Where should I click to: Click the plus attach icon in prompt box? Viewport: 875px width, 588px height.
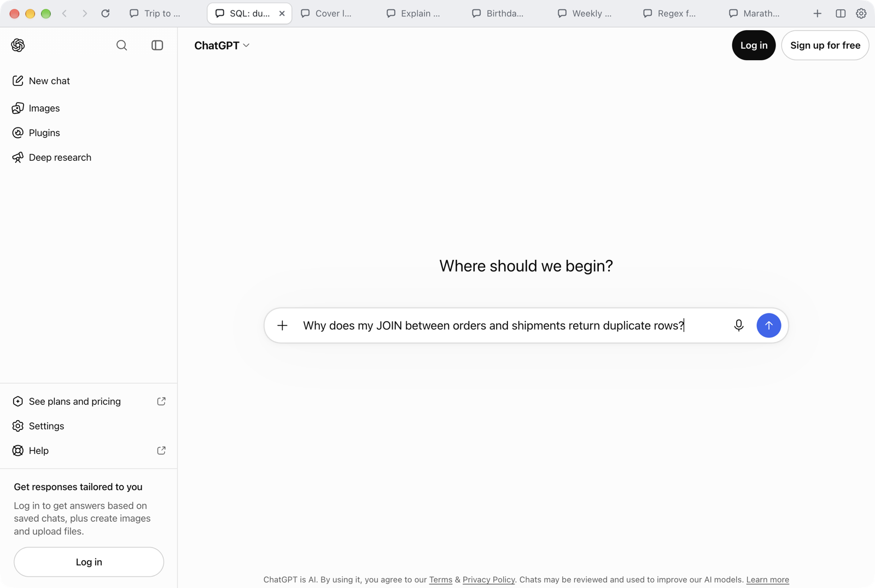[282, 325]
